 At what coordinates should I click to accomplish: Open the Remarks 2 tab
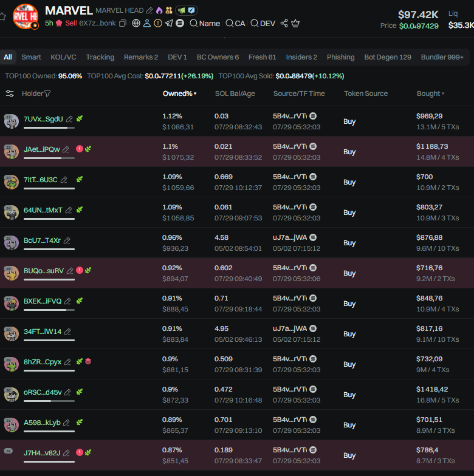[141, 57]
